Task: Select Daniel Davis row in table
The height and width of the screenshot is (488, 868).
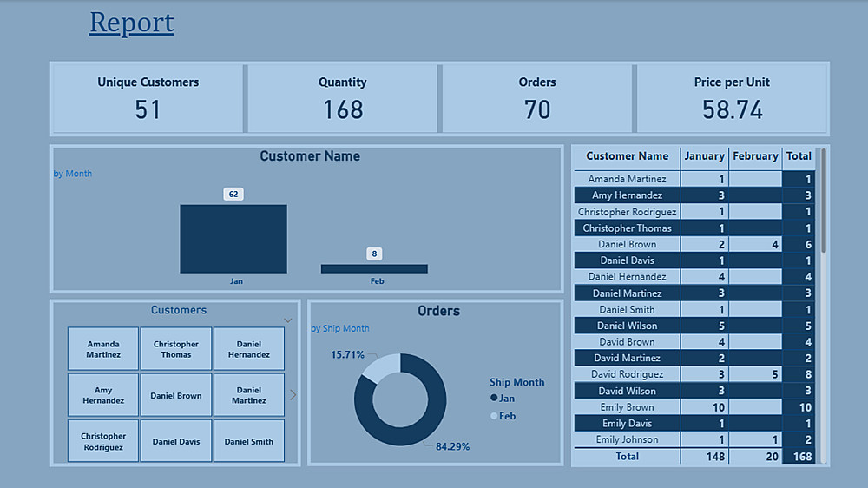Action: coord(694,260)
